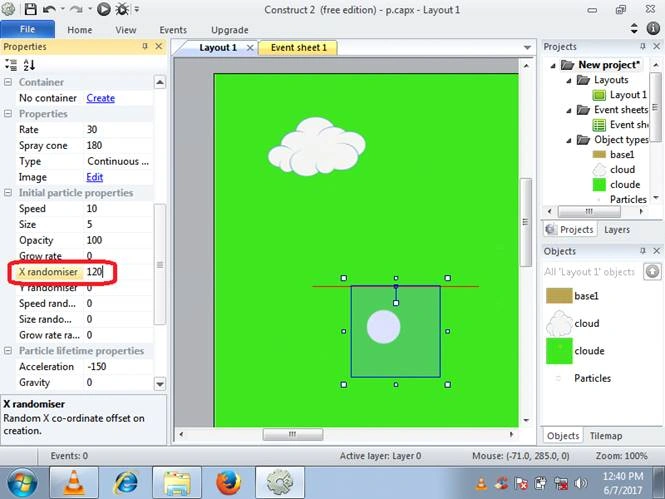The width and height of the screenshot is (665, 499).
Task: Click the Image Edit link
Action: (95, 177)
